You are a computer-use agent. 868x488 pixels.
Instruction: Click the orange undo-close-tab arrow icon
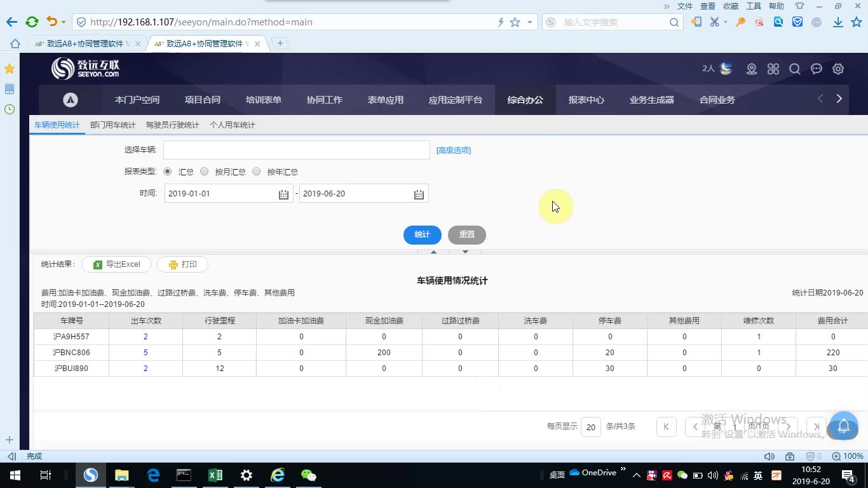(52, 22)
